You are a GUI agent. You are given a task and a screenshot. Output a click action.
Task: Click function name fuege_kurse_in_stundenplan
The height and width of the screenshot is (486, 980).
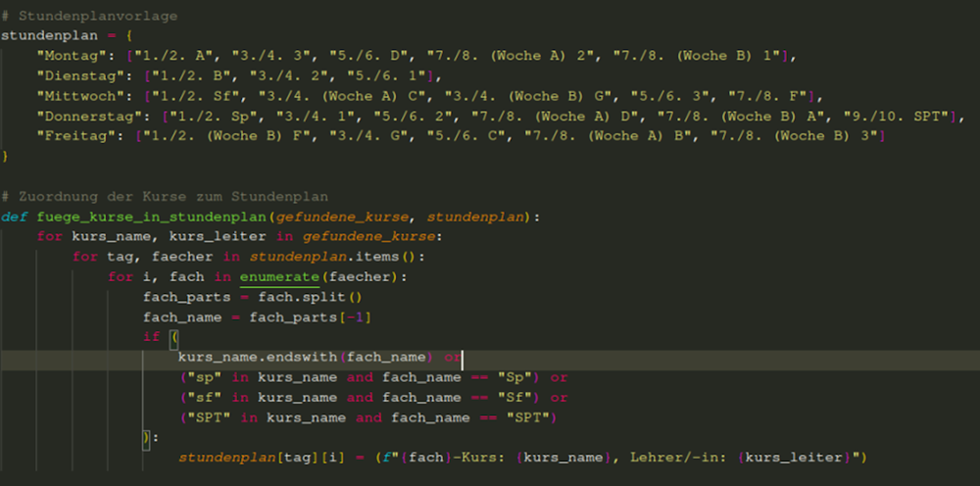click(x=151, y=217)
